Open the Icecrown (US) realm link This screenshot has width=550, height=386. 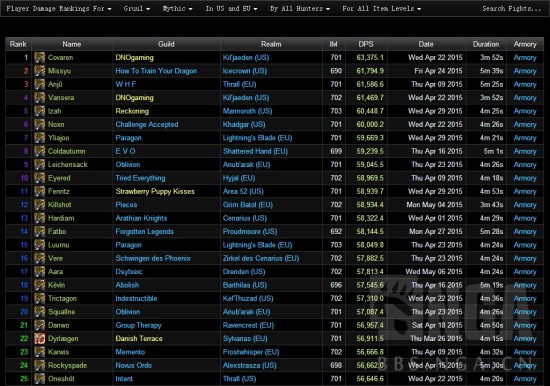click(x=245, y=71)
